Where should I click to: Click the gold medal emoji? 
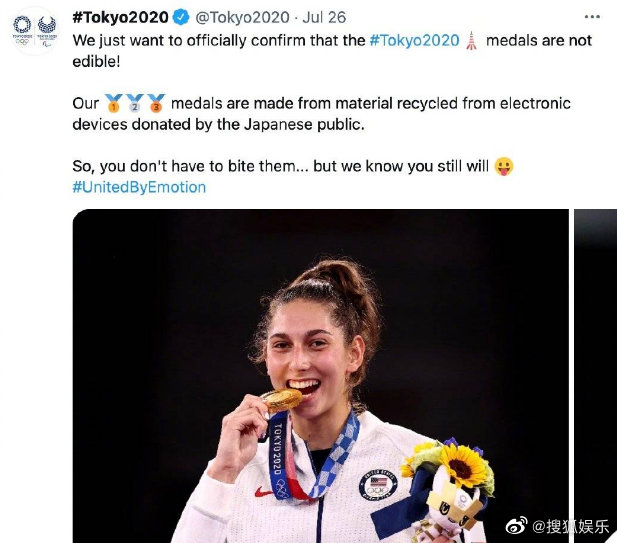[x=114, y=103]
